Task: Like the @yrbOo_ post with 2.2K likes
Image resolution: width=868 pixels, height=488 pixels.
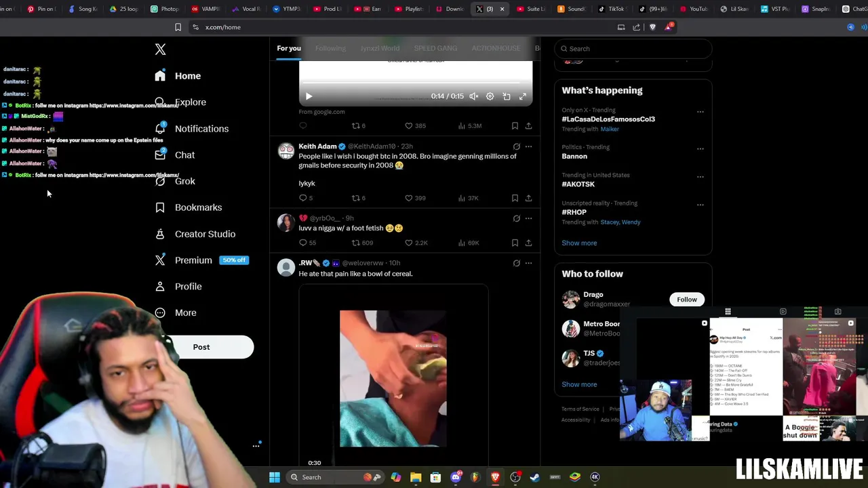Action: [x=416, y=243]
